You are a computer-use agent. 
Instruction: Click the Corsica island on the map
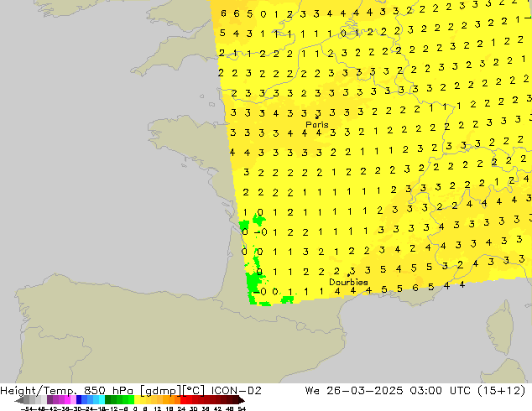pyautogui.click(x=502, y=327)
